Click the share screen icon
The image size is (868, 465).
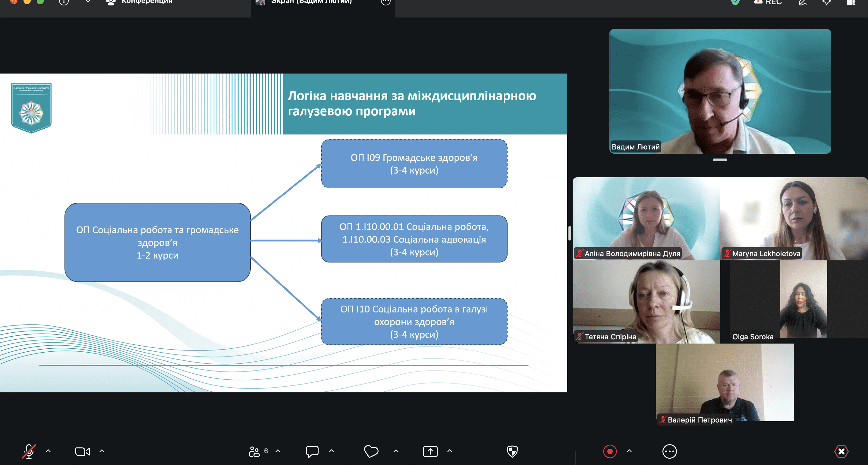point(430,451)
